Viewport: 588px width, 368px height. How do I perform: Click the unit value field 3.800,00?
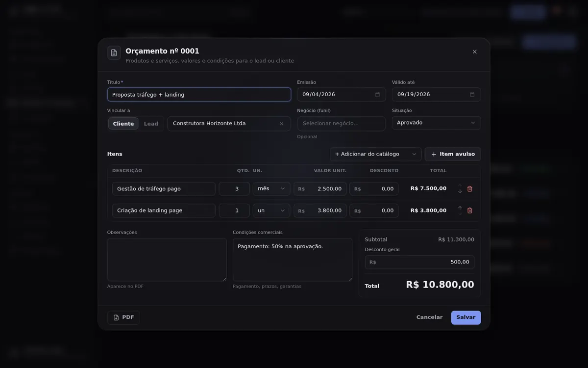[320, 210]
